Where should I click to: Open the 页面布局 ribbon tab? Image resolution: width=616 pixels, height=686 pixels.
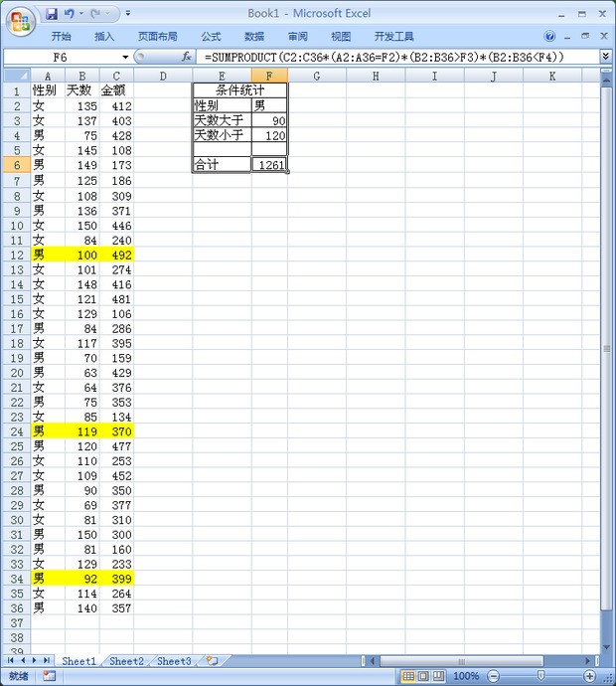pos(157,37)
